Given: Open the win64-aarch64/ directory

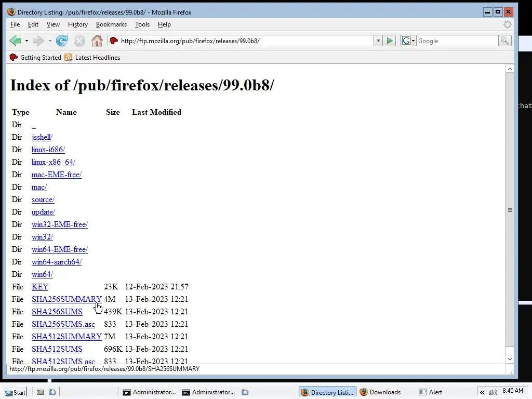Looking at the screenshot, I should click(56, 262).
